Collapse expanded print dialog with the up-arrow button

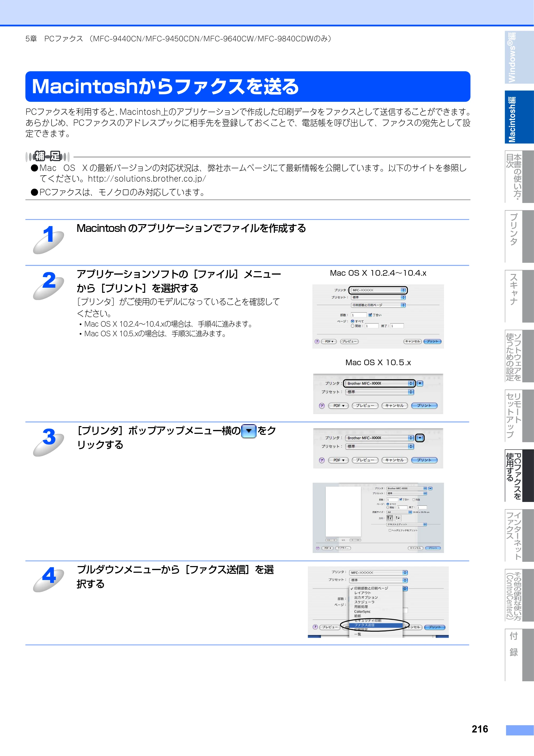[430, 488]
